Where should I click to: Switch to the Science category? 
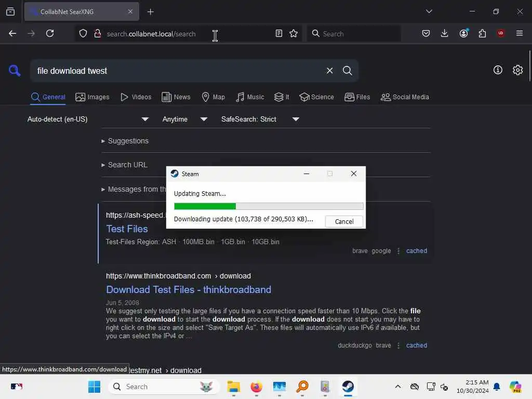pyautogui.click(x=316, y=97)
